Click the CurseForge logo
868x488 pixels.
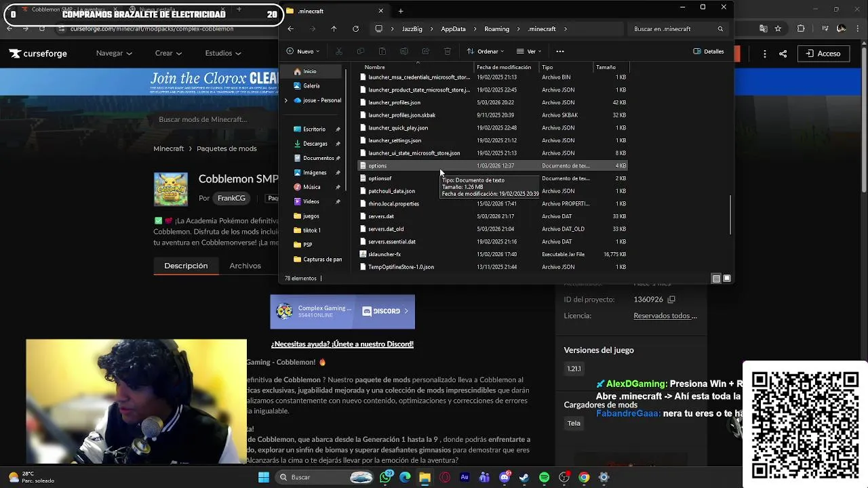point(39,54)
